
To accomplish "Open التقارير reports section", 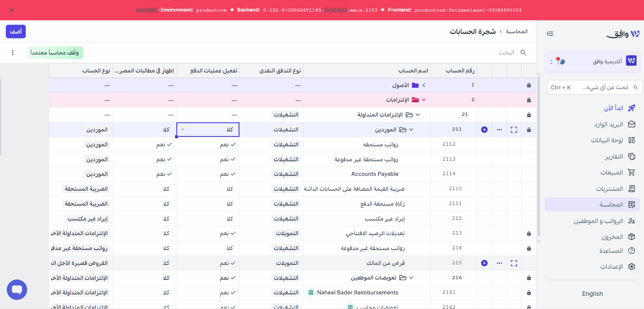I will click(x=620, y=157).
